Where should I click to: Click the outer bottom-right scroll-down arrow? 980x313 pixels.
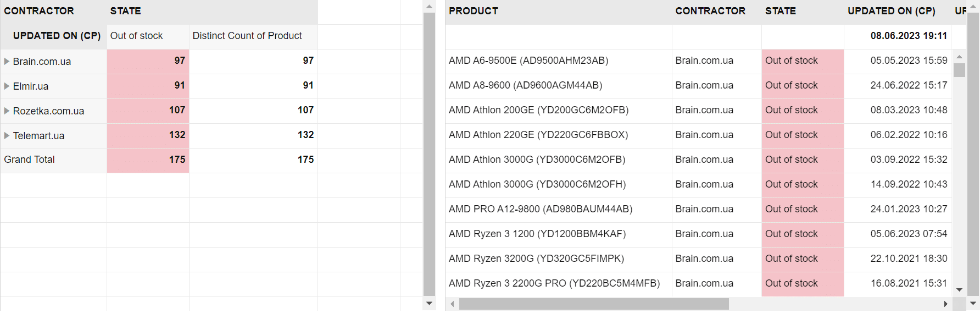(973, 303)
